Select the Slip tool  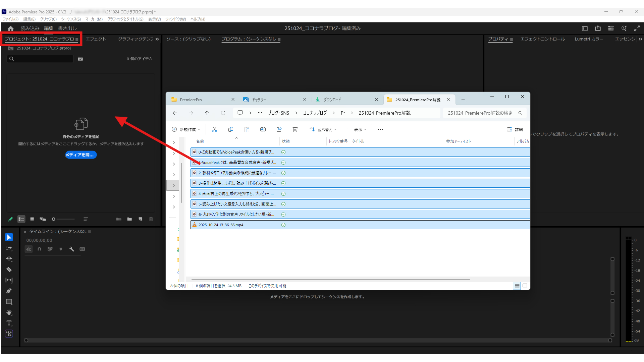tap(9, 280)
